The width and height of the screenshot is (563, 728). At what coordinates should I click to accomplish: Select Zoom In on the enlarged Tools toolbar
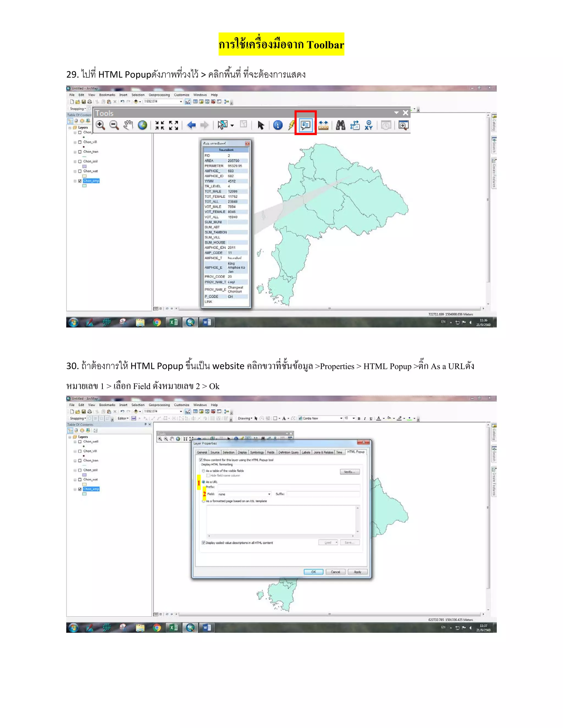[x=100, y=125]
